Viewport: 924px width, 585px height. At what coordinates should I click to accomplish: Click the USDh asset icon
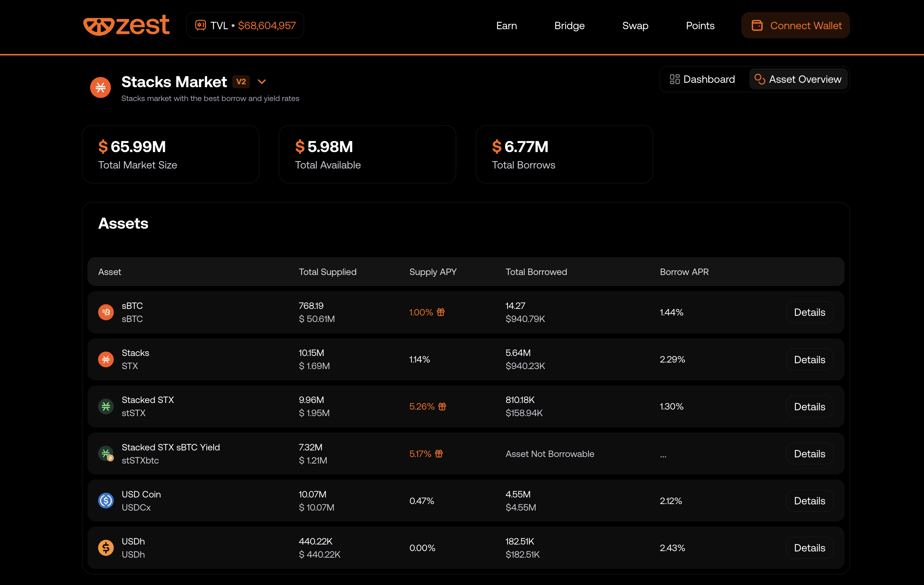click(x=106, y=548)
